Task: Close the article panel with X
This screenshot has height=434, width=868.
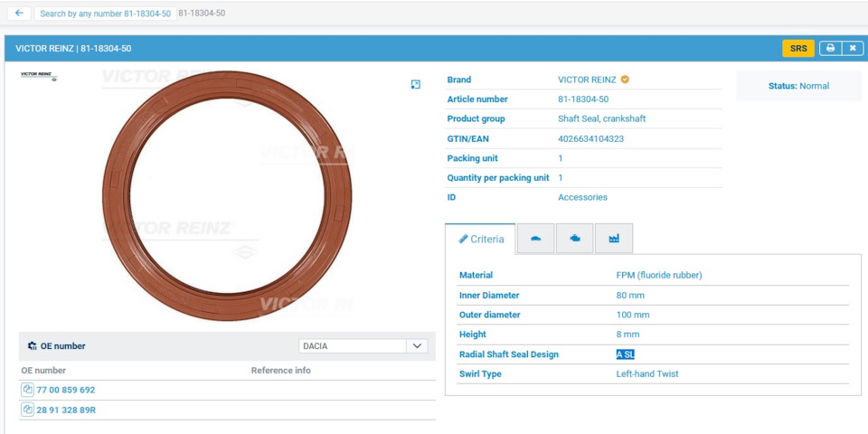Action: [853, 48]
